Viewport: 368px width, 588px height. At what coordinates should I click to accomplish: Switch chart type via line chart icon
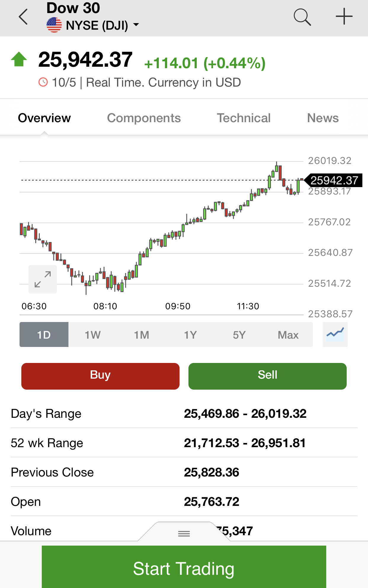(335, 334)
